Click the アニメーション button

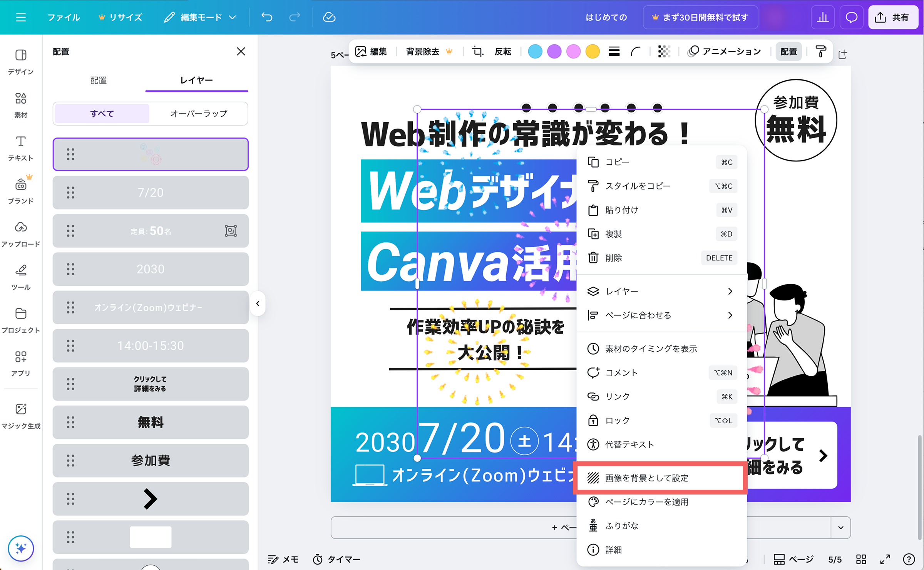point(725,52)
